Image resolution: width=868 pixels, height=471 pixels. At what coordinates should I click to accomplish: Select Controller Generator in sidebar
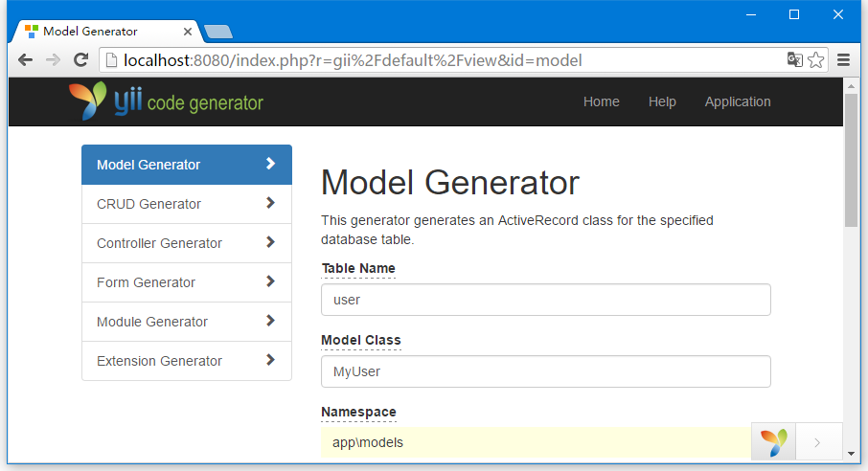coord(187,243)
